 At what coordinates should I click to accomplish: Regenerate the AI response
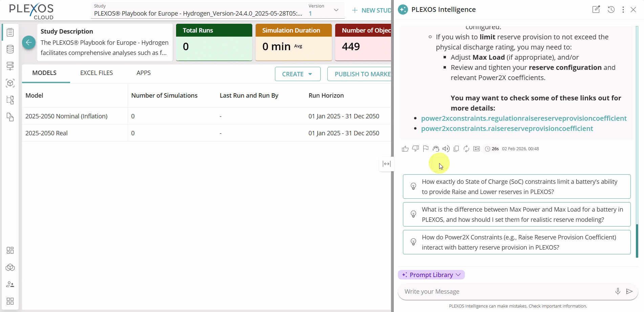[x=466, y=149]
